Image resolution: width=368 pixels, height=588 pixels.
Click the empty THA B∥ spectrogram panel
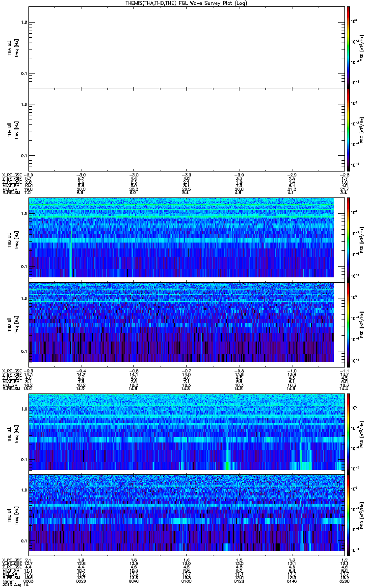click(186, 129)
